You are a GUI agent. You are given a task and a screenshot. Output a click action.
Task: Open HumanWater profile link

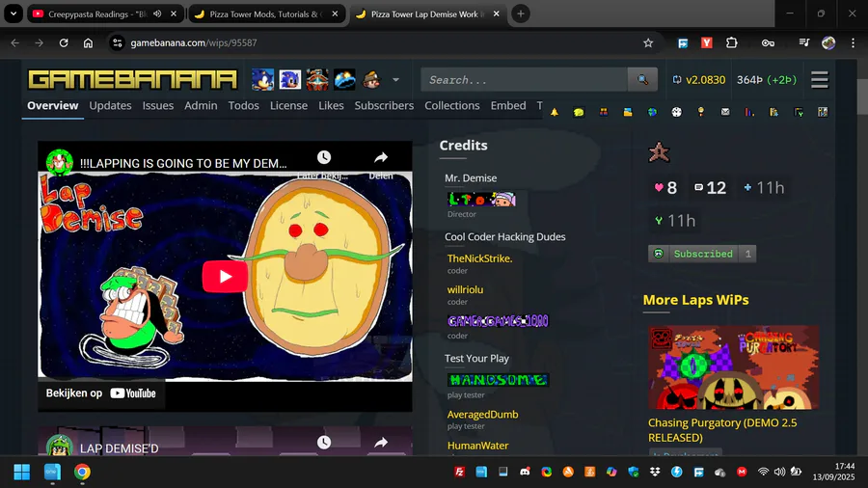point(477,446)
